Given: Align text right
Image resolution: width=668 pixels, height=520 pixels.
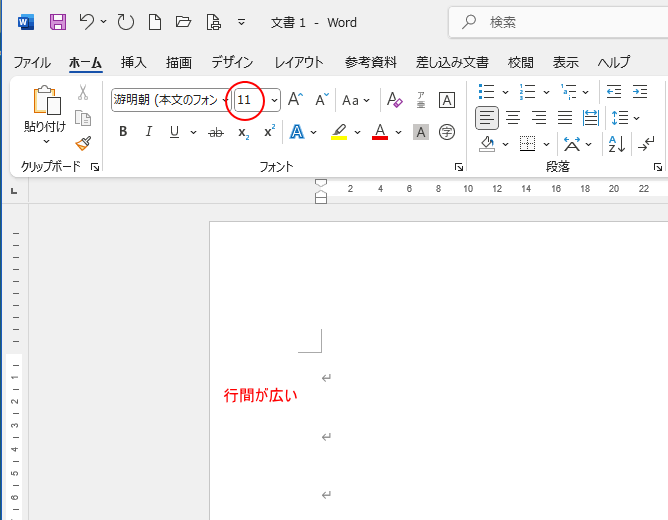Looking at the screenshot, I should 539,118.
